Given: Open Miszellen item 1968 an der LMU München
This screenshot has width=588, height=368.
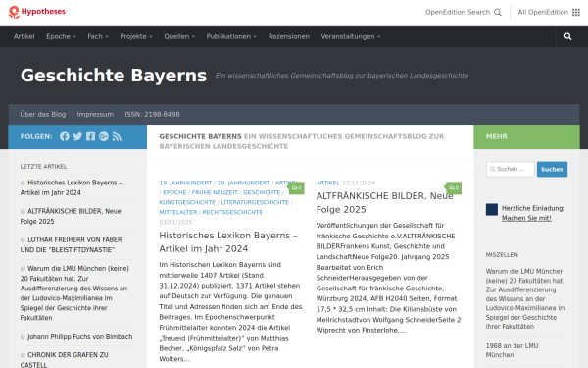Looking at the screenshot, I should 512,350.
